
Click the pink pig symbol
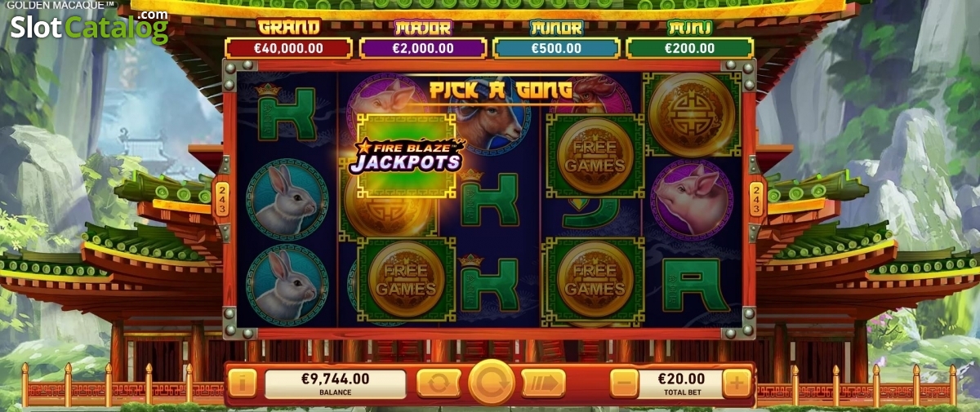pos(693,200)
